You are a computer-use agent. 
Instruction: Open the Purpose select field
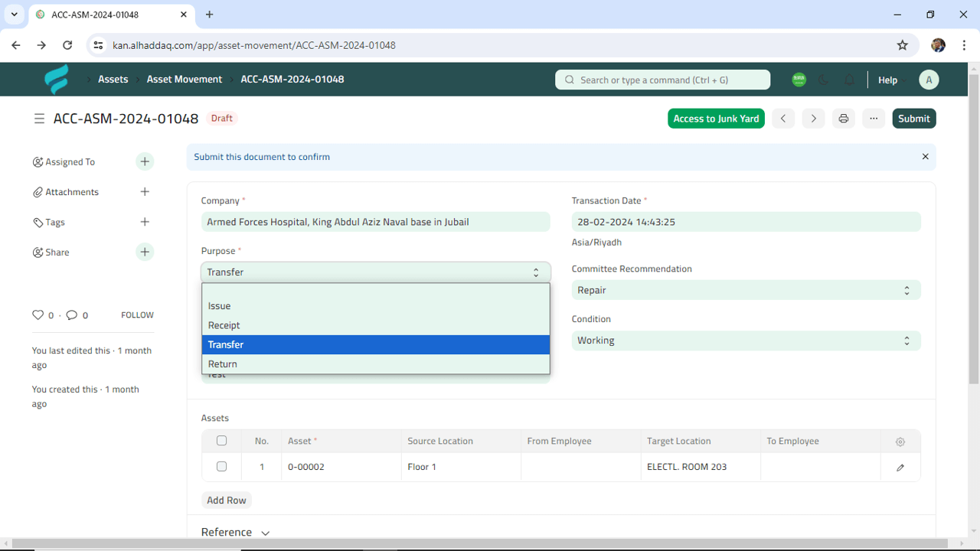[375, 272]
